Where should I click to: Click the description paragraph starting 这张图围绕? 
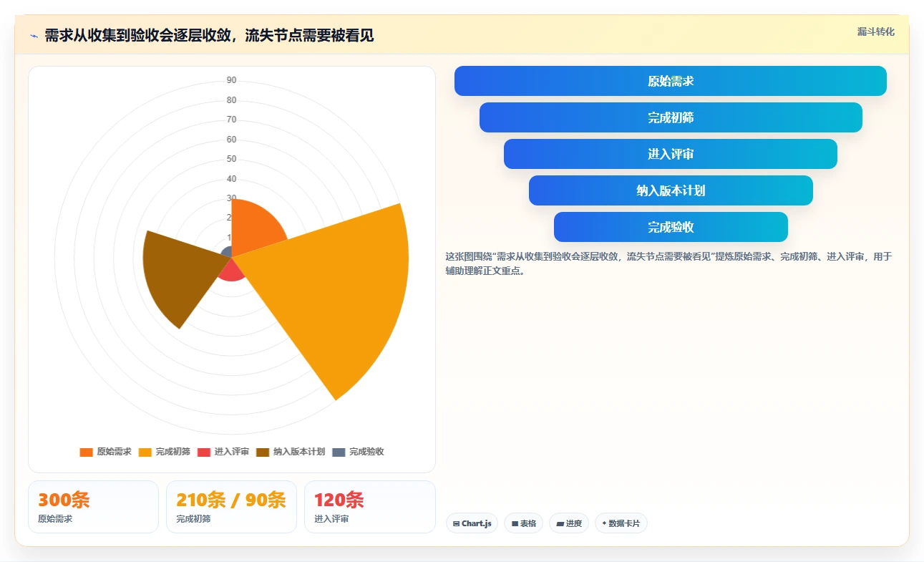coord(668,263)
